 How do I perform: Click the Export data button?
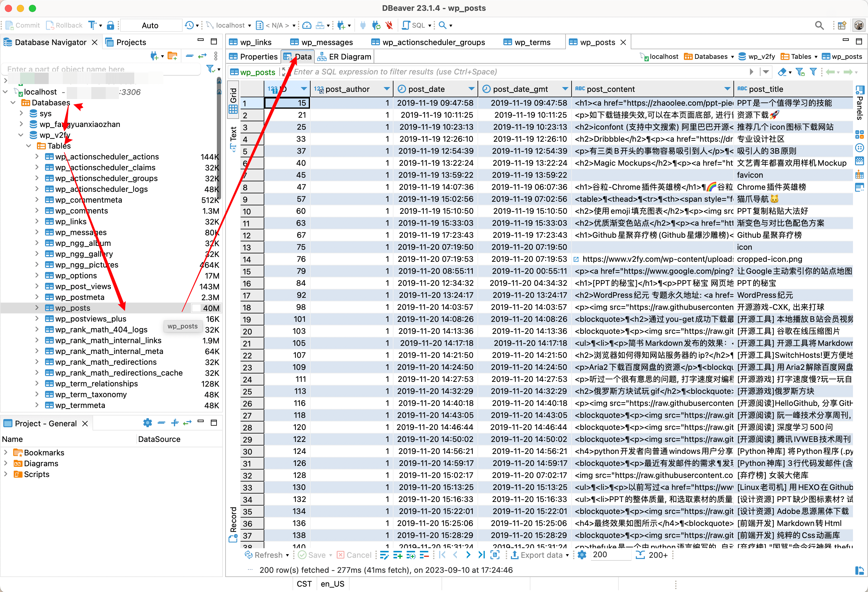coord(536,555)
